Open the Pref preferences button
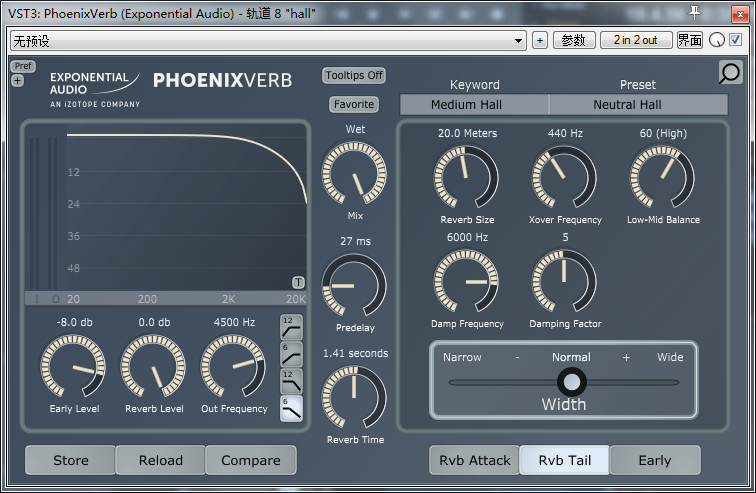 click(23, 66)
